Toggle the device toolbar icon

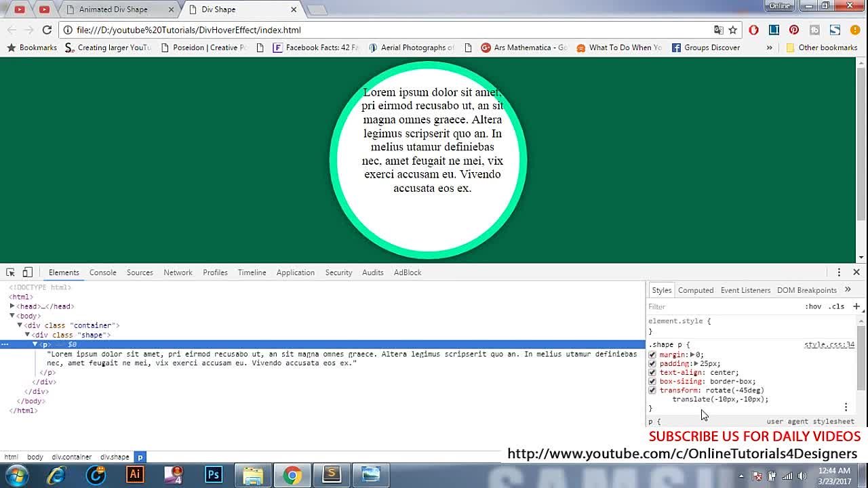[x=27, y=272]
